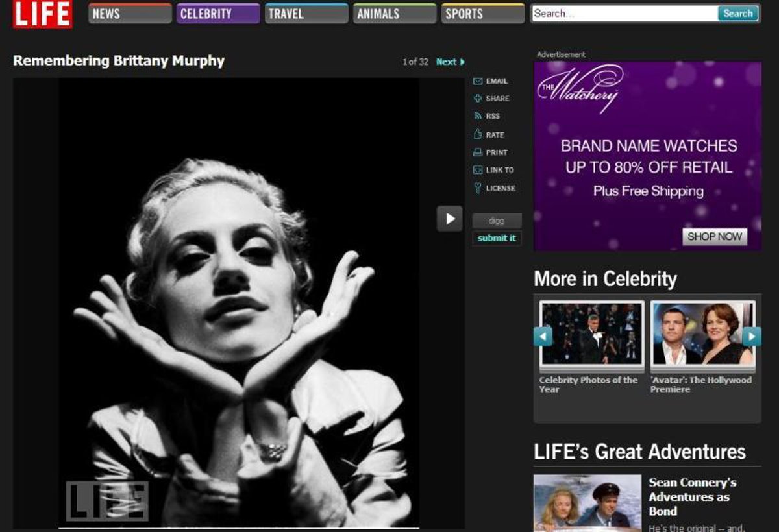Click the Share plus icon
Viewport: 779px width, 532px height.
click(478, 99)
